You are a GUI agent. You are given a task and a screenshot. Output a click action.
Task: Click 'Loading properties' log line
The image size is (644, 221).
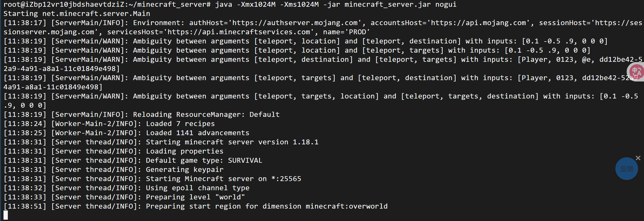[185, 151]
